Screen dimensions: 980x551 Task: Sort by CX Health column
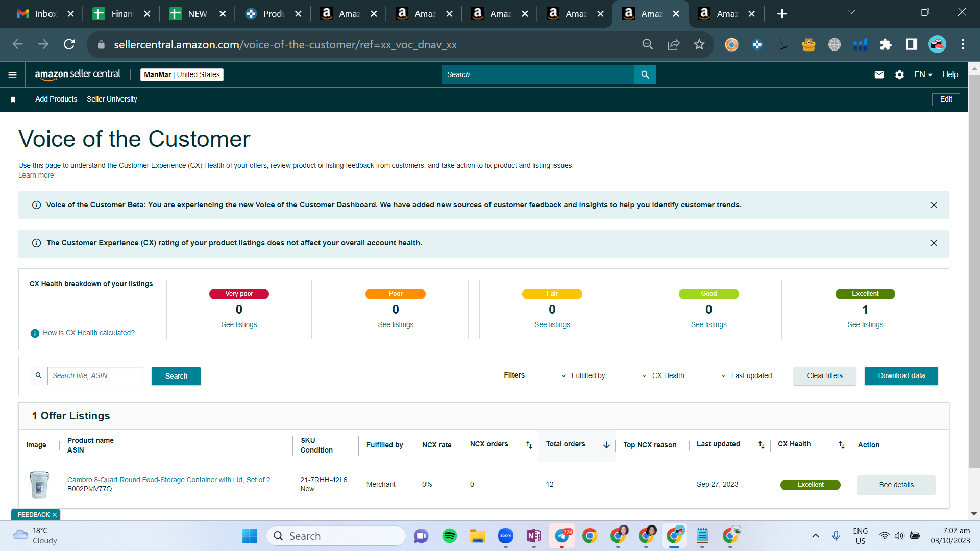coord(841,445)
